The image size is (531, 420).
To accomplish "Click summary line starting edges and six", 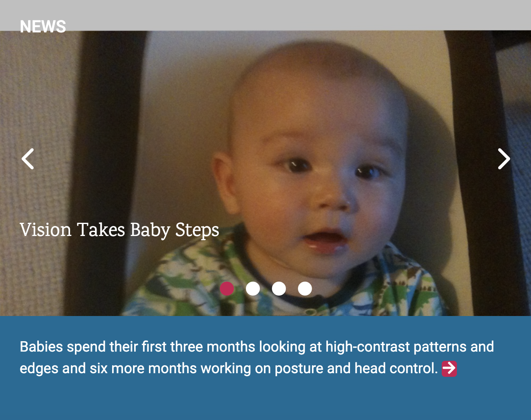I will tap(229, 368).
